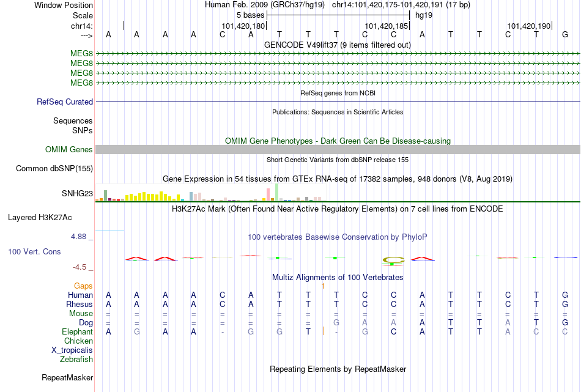This screenshot has width=581, height=392.
Task: Open the '100 vertebrates Basewise Conservation by PhyloP' title
Action: tap(337, 237)
